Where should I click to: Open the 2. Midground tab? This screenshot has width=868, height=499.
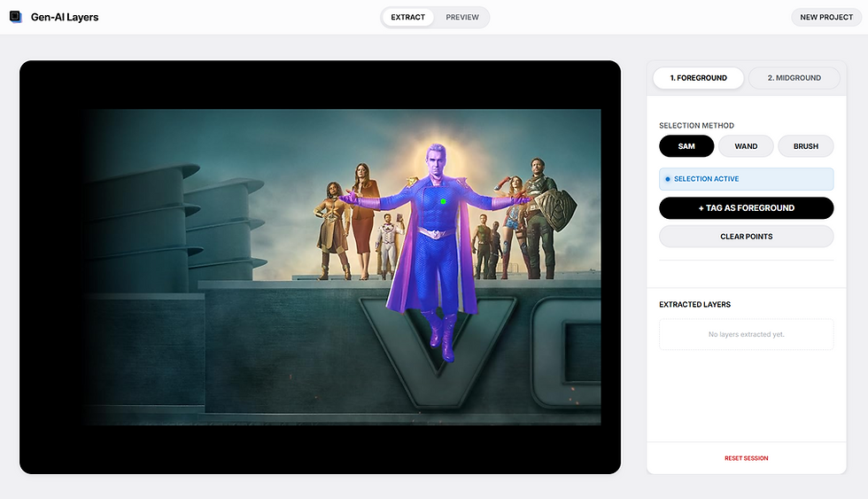click(794, 78)
